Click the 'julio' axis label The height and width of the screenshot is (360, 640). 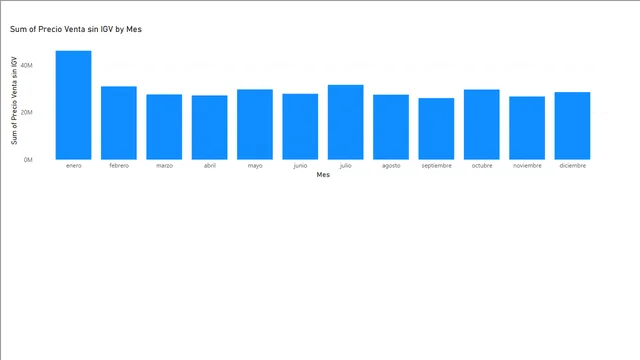pos(345,165)
